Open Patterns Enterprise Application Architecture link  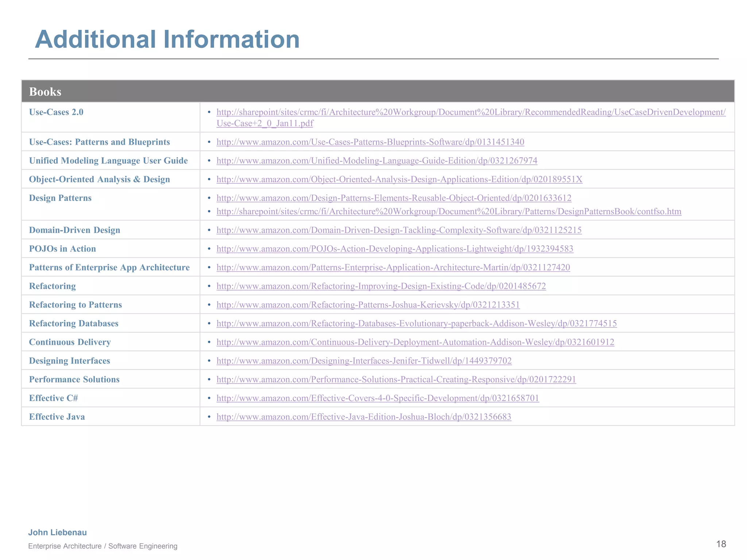393,267
